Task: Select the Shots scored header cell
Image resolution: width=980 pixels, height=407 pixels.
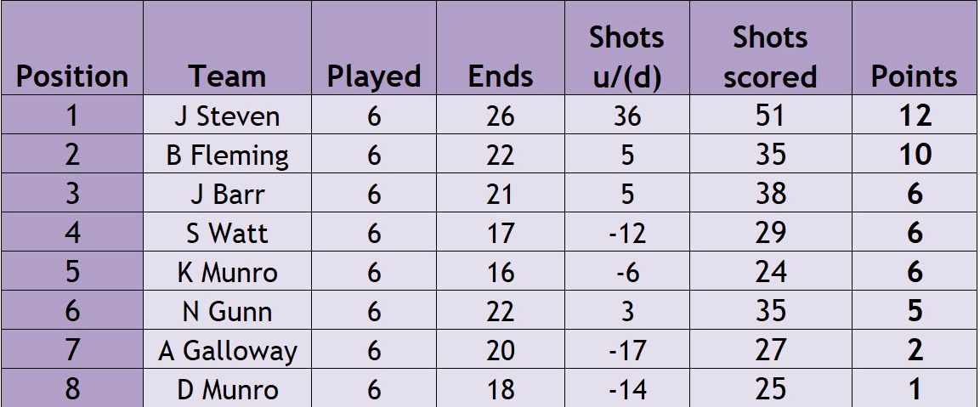Action: coord(771,48)
